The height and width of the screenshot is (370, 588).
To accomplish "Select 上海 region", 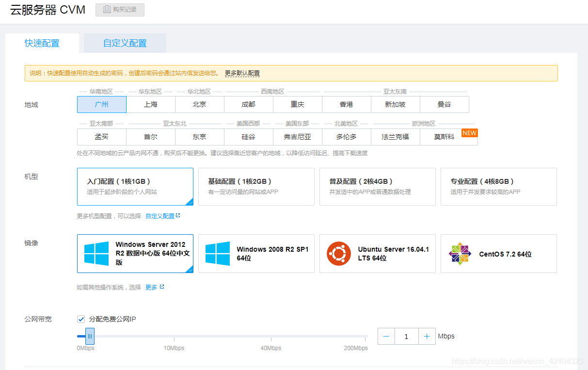I will [x=151, y=104].
